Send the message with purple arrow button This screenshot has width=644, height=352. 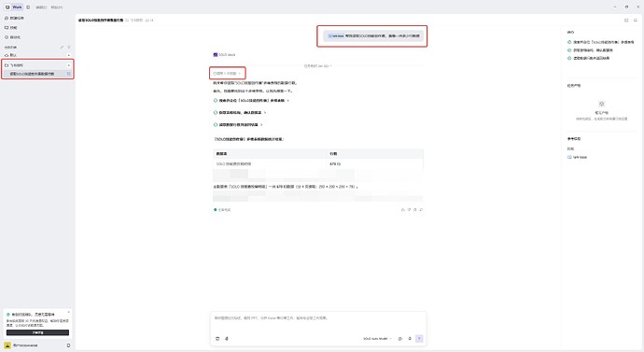point(419,338)
